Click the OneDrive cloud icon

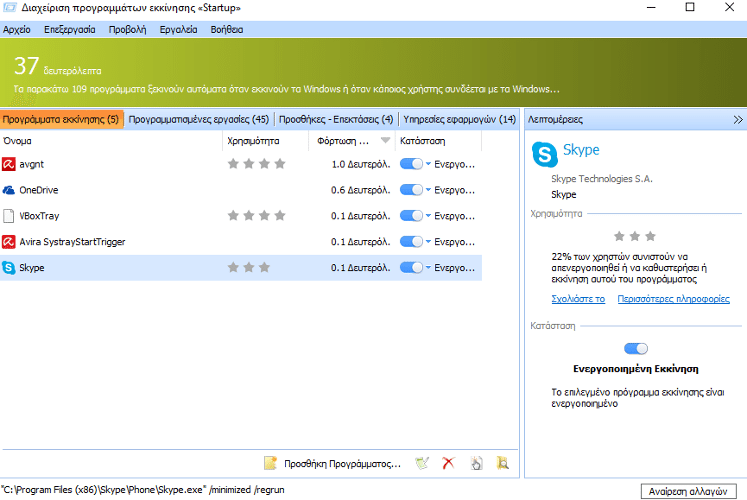(x=9, y=190)
